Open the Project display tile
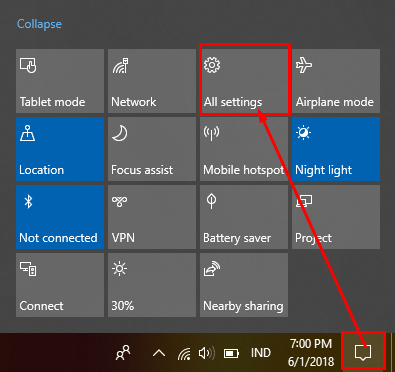This screenshot has width=395, height=372. [336, 217]
